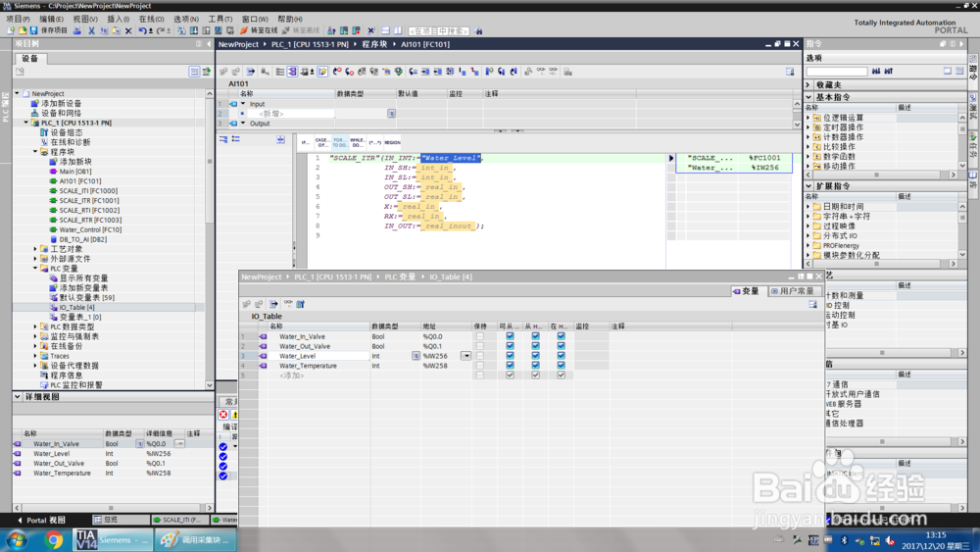
Task: Click the cut scissors icon in main toolbar
Action: click(91, 30)
